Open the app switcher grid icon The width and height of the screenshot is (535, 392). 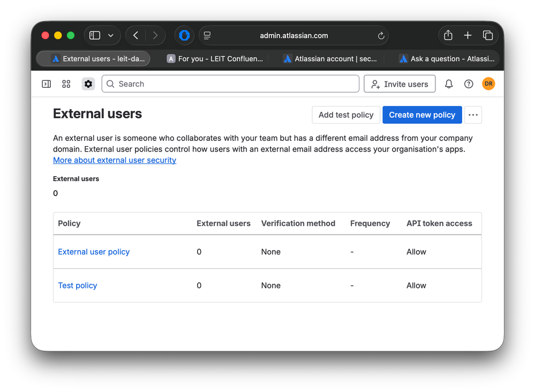pyautogui.click(x=66, y=84)
